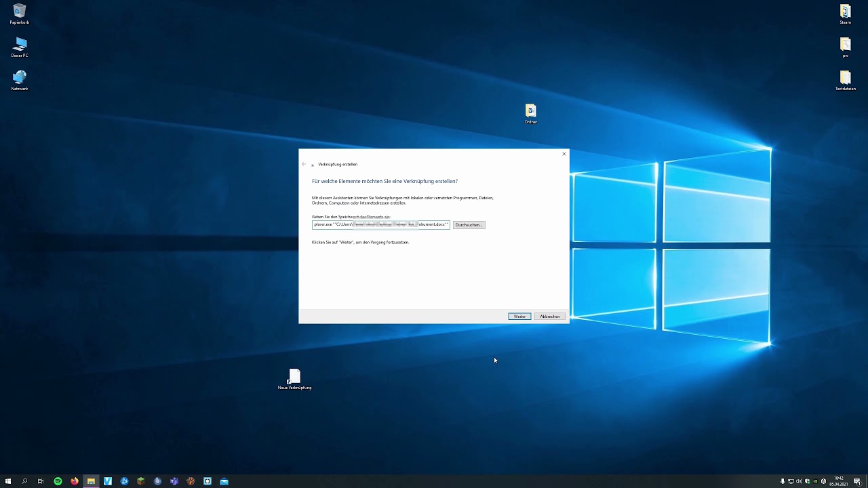
Task: Go back using the wizard's back arrow
Action: coord(304,164)
